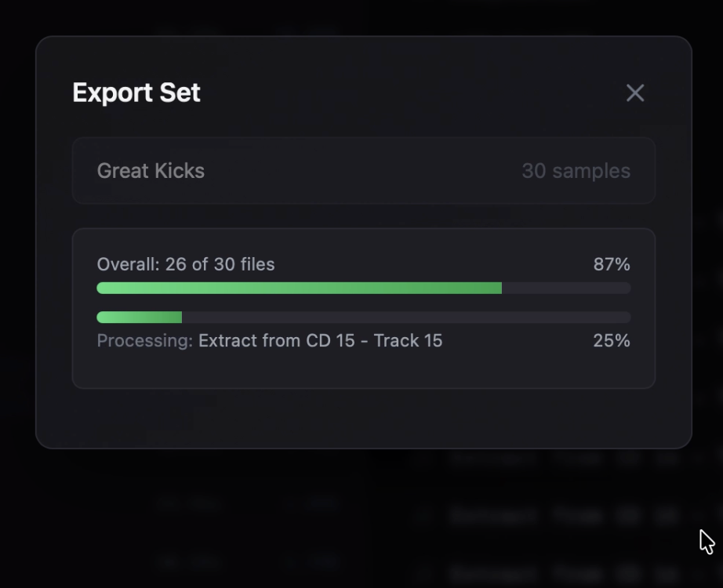
Task: Click the unfilled end of the overall progress bar
Action: coord(566,288)
